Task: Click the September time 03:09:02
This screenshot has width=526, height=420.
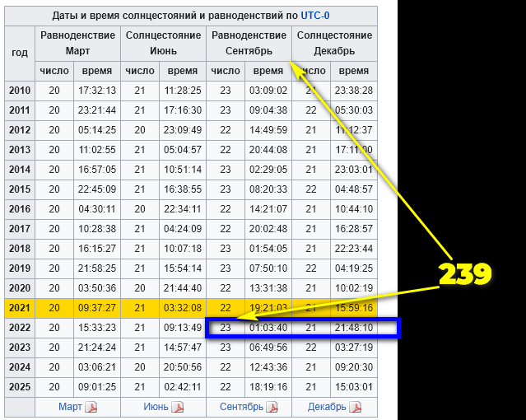Action: click(x=268, y=91)
